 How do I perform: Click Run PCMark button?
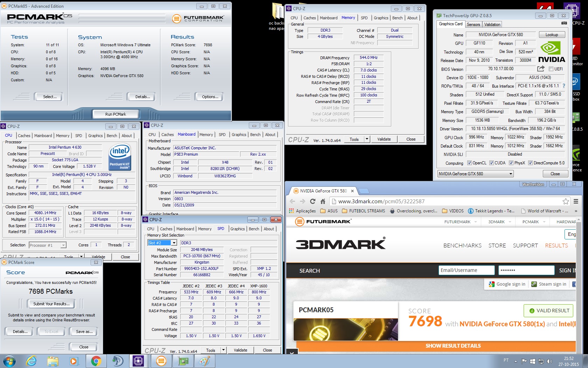tap(115, 114)
